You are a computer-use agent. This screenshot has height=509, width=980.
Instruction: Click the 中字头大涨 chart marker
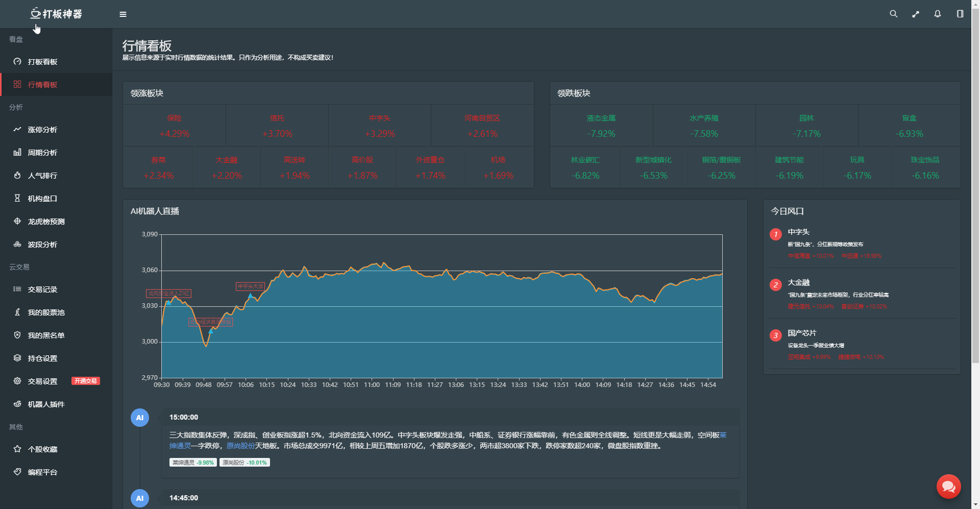(250, 286)
